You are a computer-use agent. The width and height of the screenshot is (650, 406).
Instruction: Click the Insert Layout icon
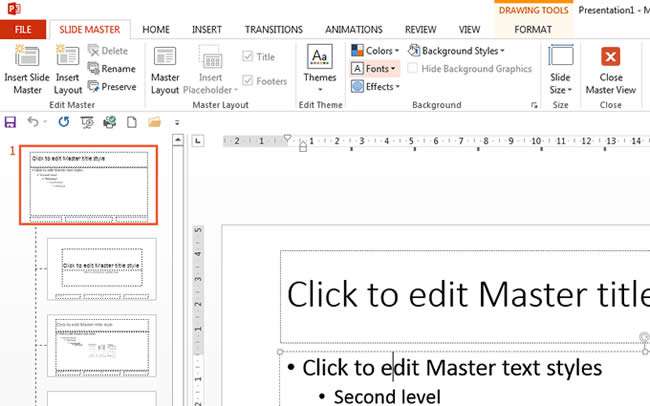68,58
